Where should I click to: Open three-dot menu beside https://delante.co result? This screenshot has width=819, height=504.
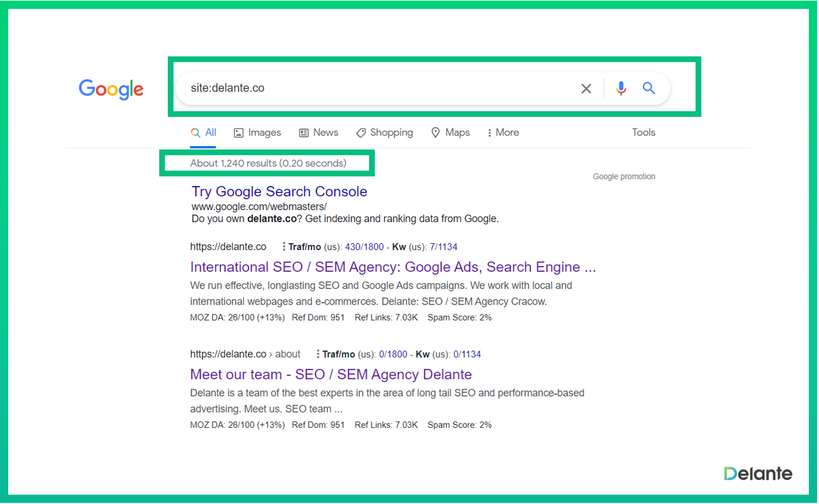coord(283,247)
